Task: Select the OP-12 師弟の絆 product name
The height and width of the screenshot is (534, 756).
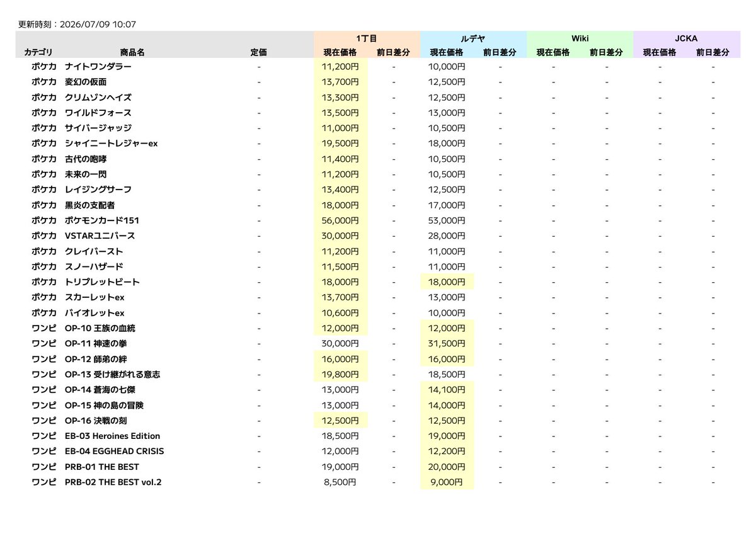Action: click(96, 359)
